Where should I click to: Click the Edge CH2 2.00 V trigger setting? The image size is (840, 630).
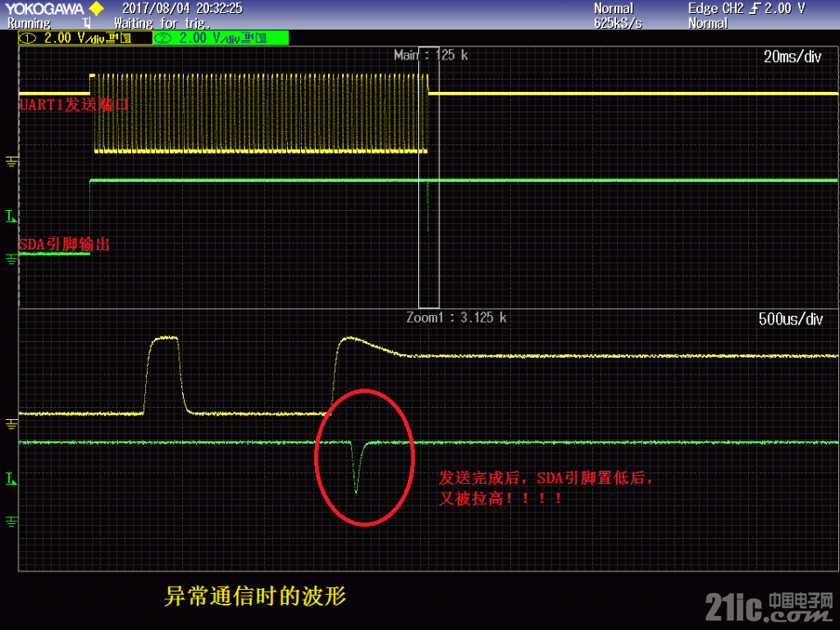(746, 9)
